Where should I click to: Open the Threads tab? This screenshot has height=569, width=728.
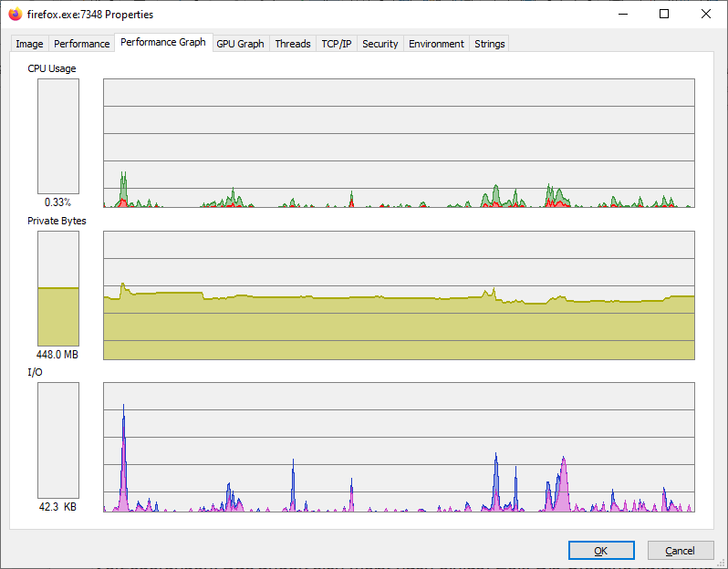coord(293,44)
